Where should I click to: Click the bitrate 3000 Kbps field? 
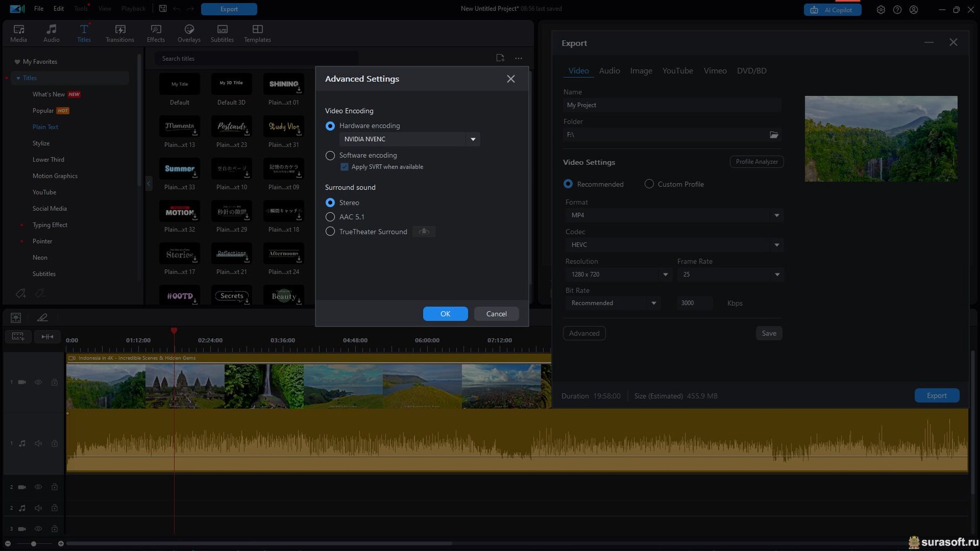[x=694, y=303]
